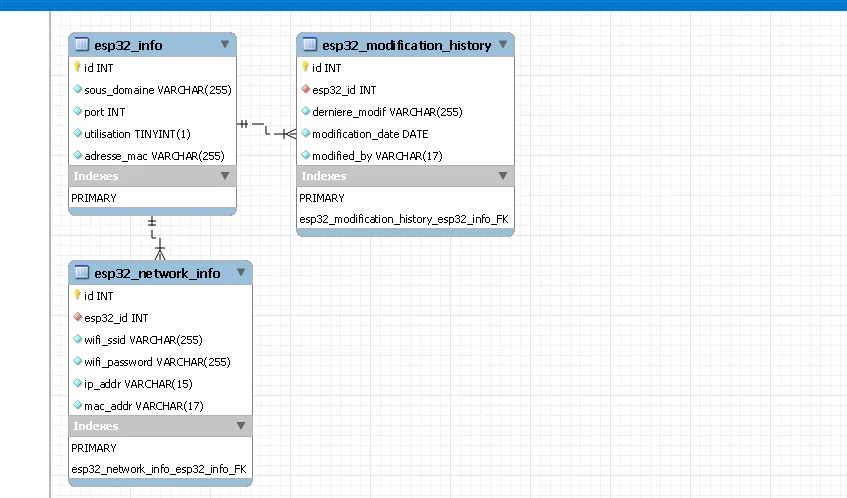Click the diamond icon beside utilisation TINYINT(1)
Screen dimensions: 847x498
pos(77,133)
